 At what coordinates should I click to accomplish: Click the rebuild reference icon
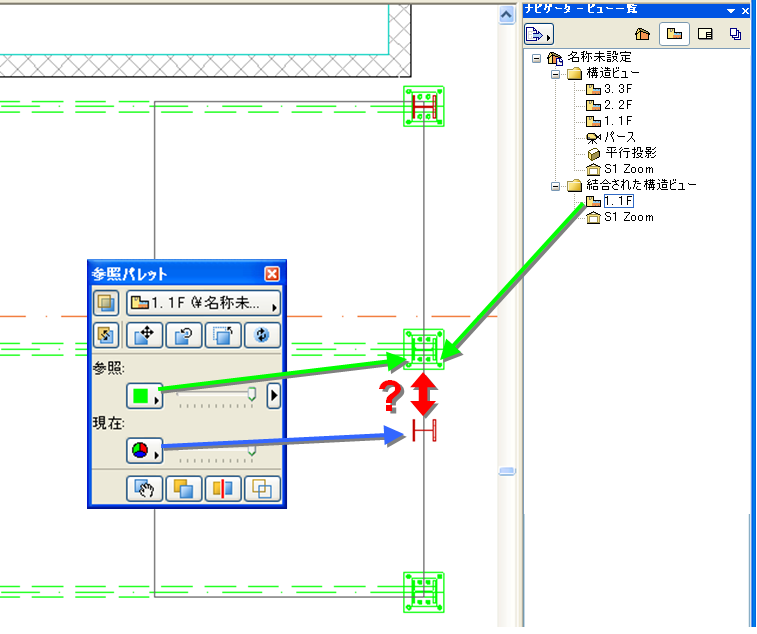coord(262,335)
